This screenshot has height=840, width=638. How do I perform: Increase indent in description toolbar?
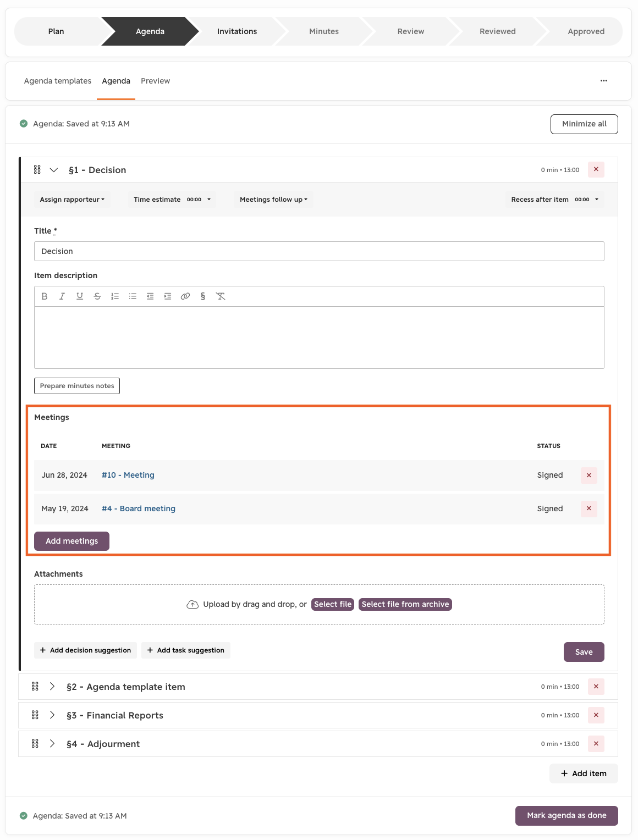click(168, 296)
